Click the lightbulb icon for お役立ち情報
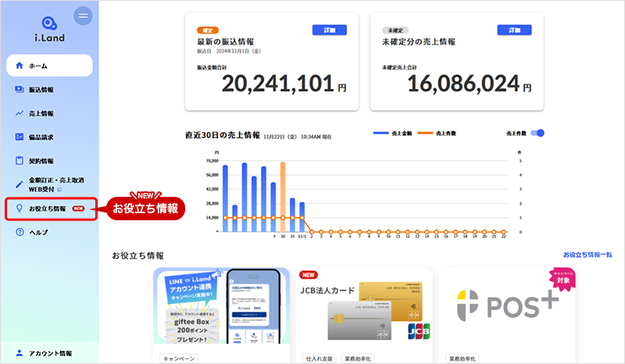 pos(19,209)
